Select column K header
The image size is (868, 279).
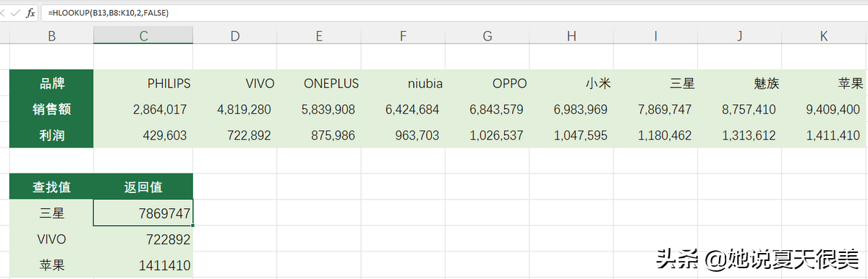click(825, 35)
